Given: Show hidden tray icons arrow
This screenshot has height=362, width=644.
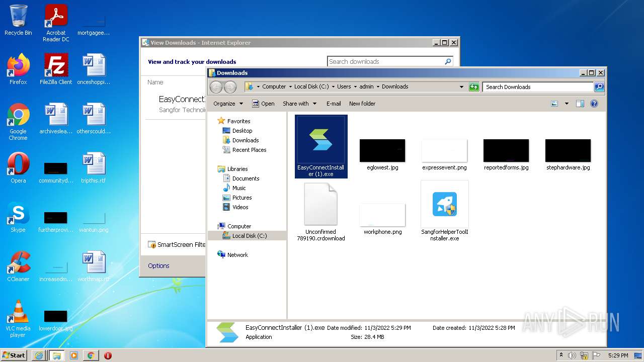Looking at the screenshot, I should point(561,355).
